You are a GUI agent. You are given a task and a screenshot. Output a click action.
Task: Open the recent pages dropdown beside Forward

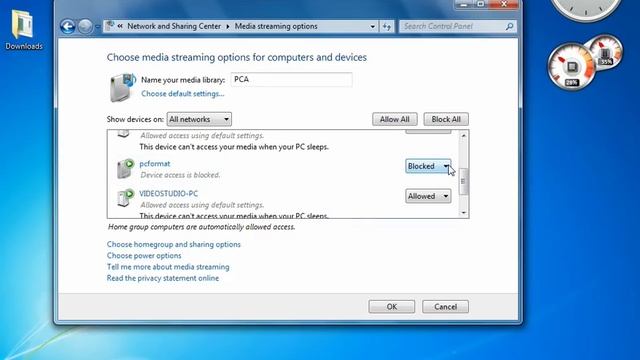tap(98, 27)
